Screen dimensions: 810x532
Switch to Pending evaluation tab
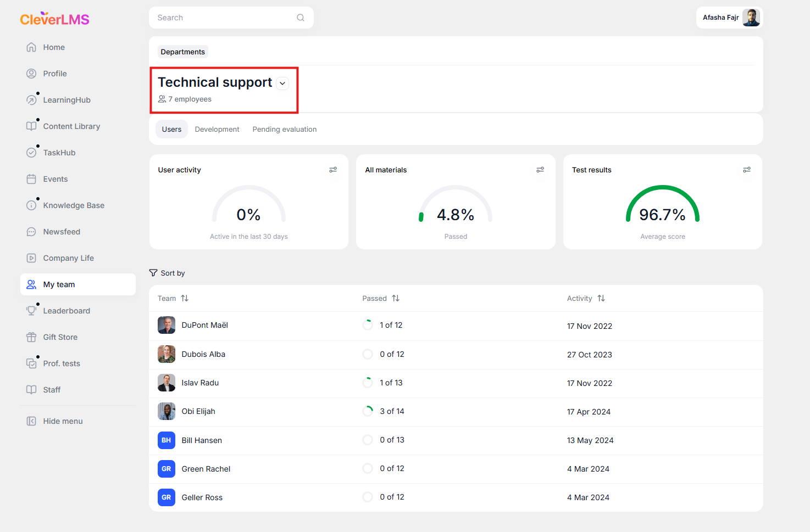pyautogui.click(x=284, y=130)
